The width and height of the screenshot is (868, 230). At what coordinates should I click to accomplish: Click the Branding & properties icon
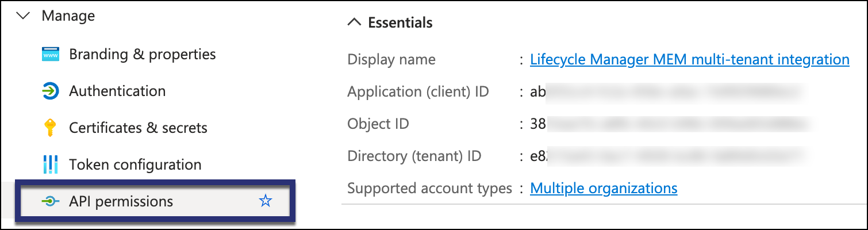pos(51,55)
